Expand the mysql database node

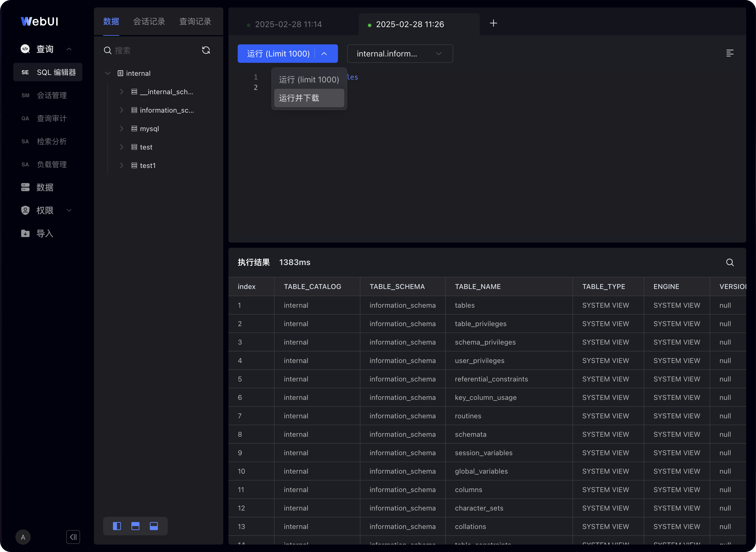pyautogui.click(x=122, y=128)
